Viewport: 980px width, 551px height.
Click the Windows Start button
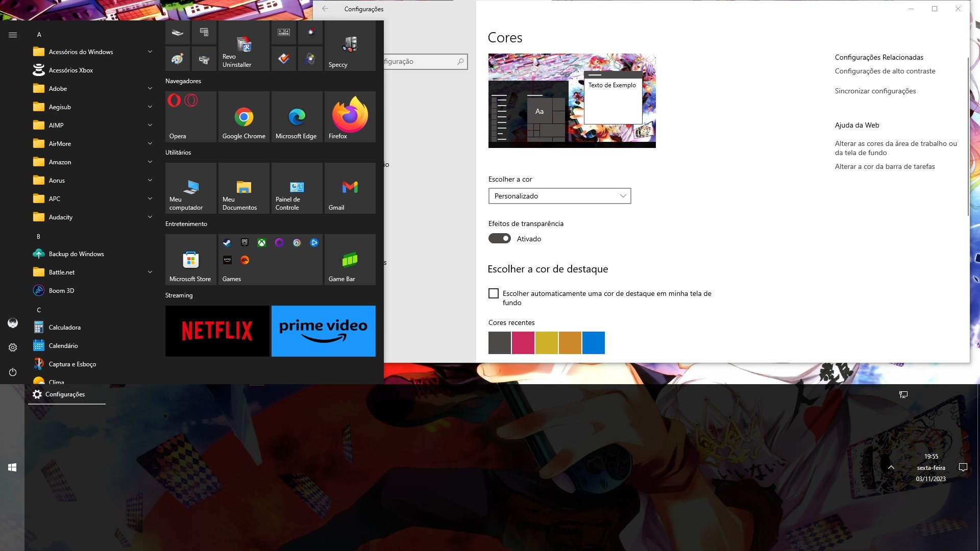(x=12, y=467)
